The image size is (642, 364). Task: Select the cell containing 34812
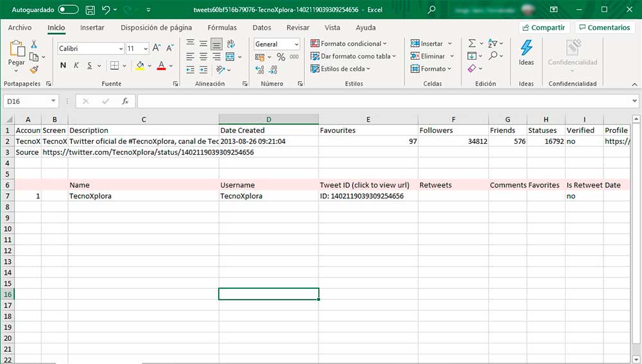click(x=453, y=141)
